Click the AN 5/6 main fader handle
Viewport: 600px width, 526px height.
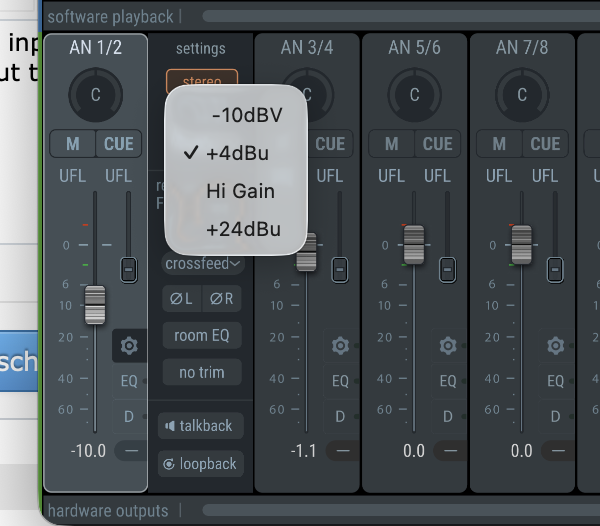click(x=414, y=244)
